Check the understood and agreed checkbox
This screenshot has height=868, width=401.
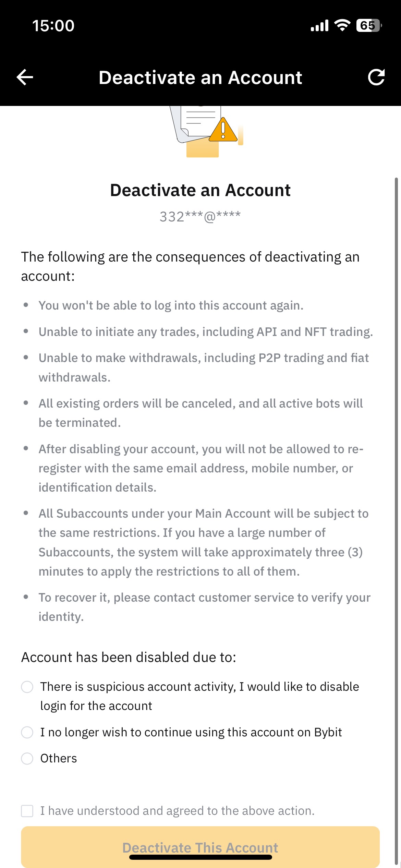coord(27,811)
